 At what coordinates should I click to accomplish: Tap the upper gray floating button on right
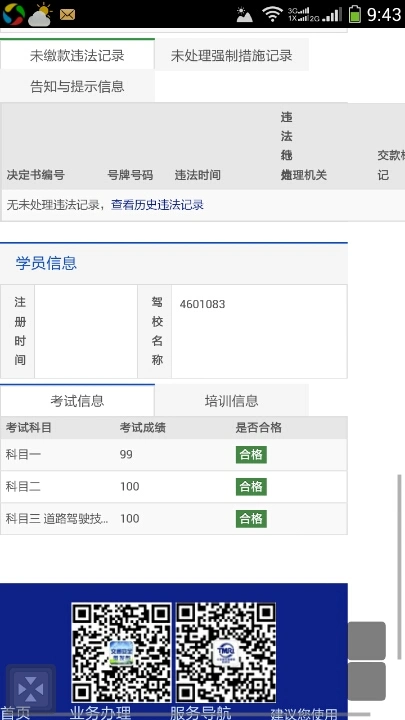(x=366, y=641)
